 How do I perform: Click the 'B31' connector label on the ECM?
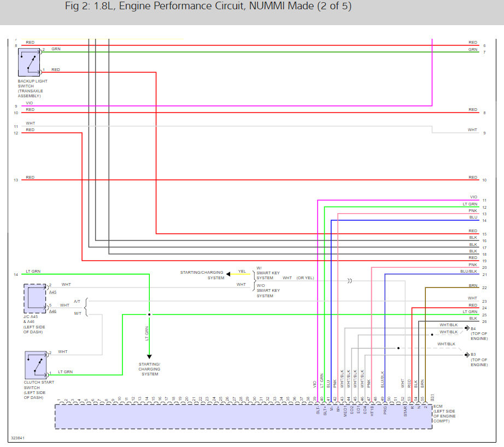pos(432,397)
